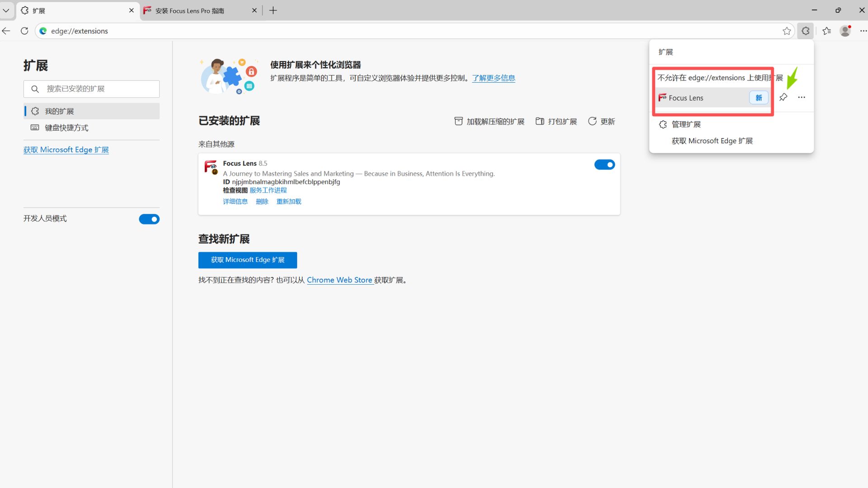868x488 pixels.
Task: Click the 加载解压缩的扩展 icon
Action: pyautogui.click(x=458, y=121)
